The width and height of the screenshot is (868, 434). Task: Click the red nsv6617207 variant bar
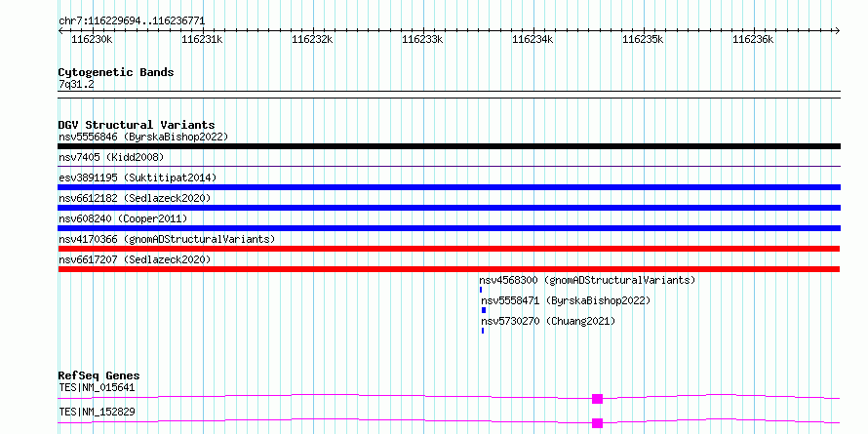pyautogui.click(x=449, y=269)
